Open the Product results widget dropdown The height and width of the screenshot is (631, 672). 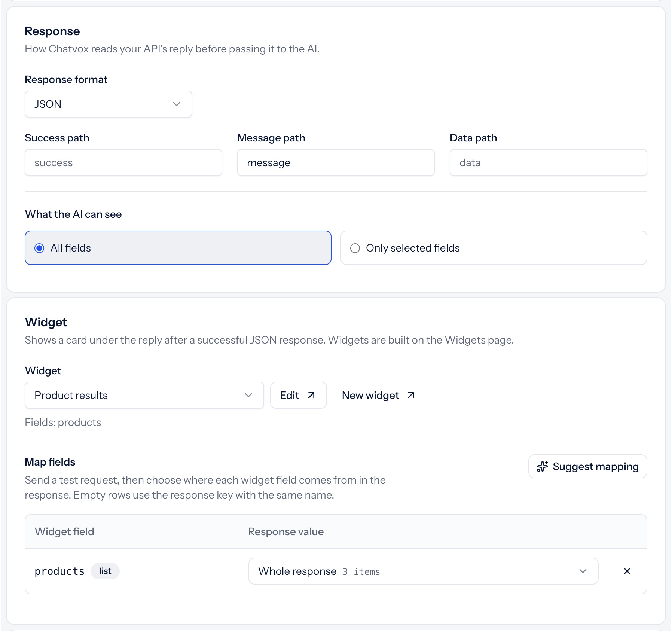144,395
